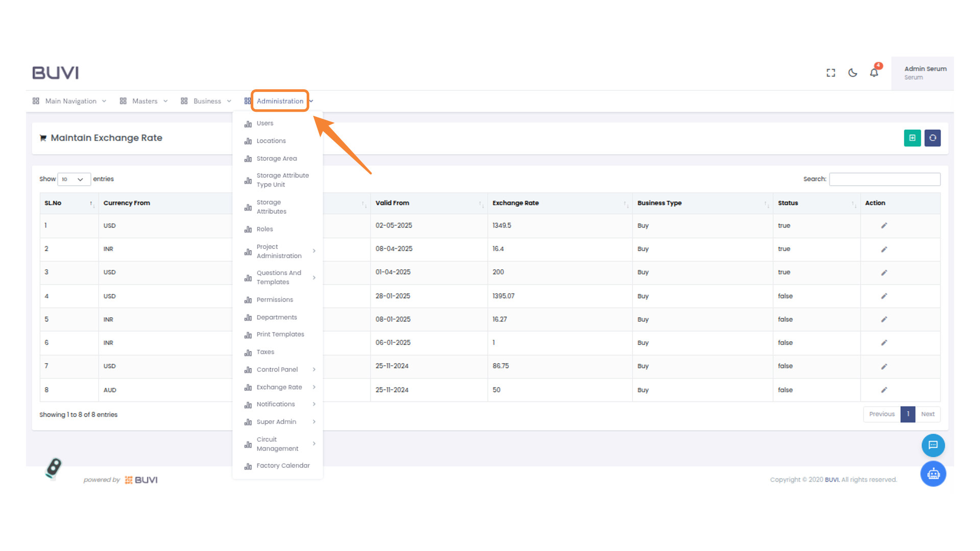Open the Permissions menu item
The width and height of the screenshot is (980, 551).
click(275, 300)
